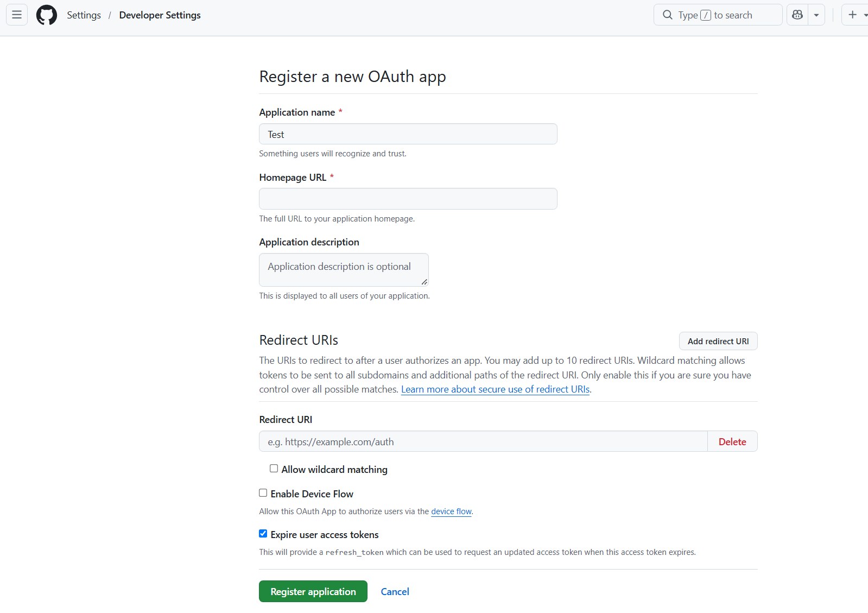Delete the redirect URI entry
The width and height of the screenshot is (868, 613).
tap(732, 441)
